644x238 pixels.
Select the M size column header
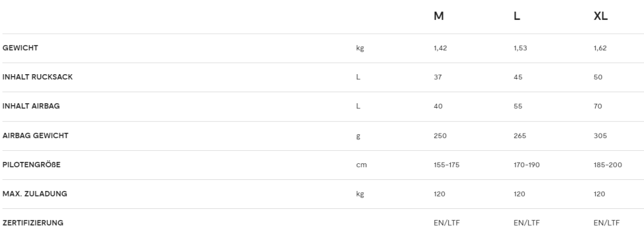(439, 16)
